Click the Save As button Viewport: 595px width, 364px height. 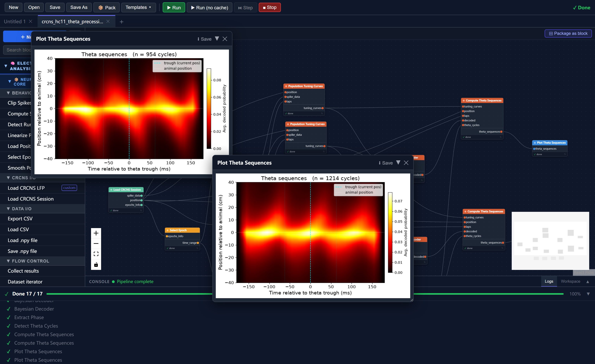79,8
